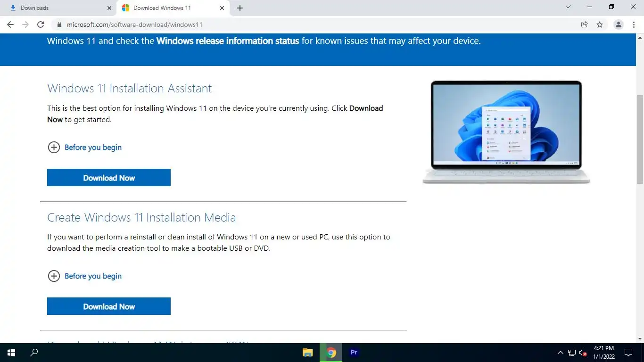Open the tab search chevron

tap(568, 7)
